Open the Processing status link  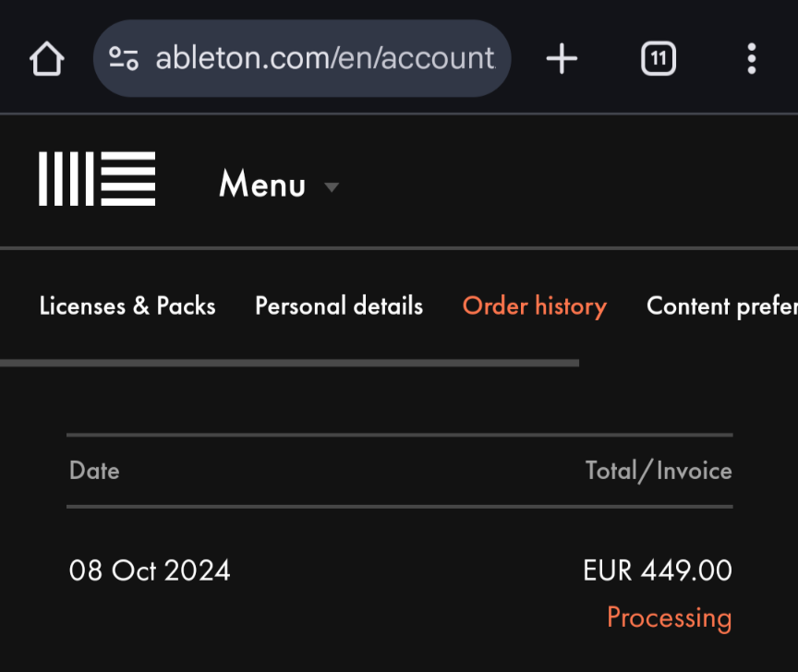click(669, 618)
